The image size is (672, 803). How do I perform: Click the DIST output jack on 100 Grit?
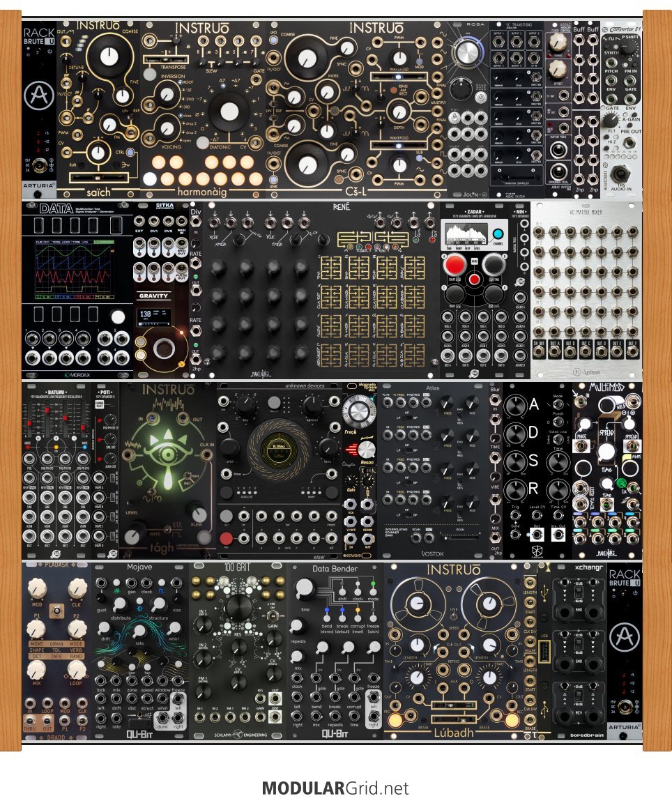click(275, 719)
